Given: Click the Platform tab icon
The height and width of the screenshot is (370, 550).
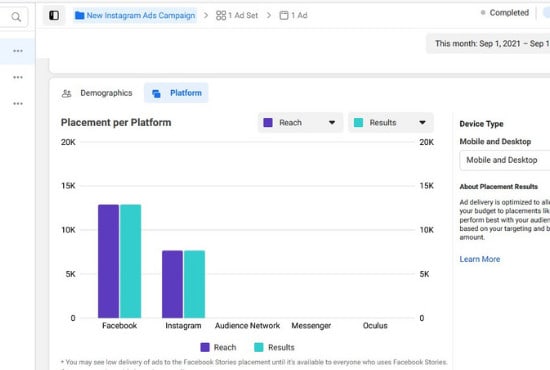Looking at the screenshot, I should pyautogui.click(x=156, y=93).
